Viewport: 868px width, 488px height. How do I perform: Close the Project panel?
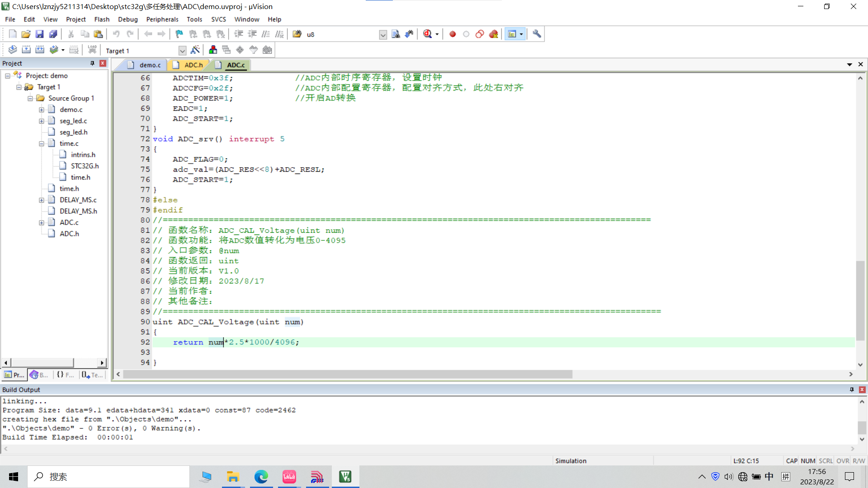103,63
